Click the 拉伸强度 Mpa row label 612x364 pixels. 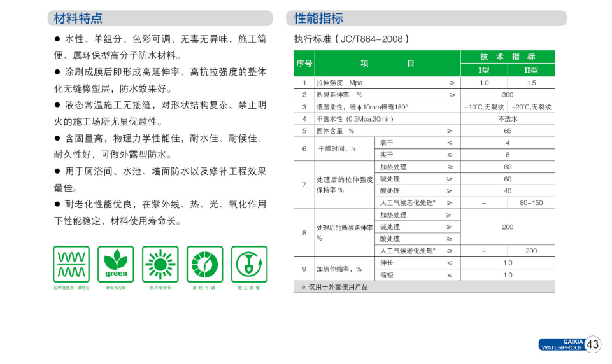tap(339, 83)
